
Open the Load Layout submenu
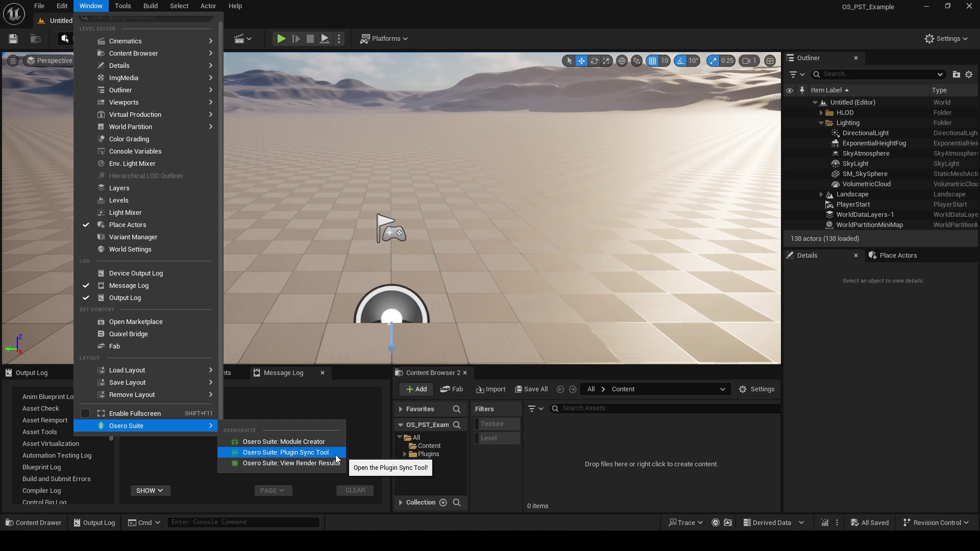(x=145, y=370)
